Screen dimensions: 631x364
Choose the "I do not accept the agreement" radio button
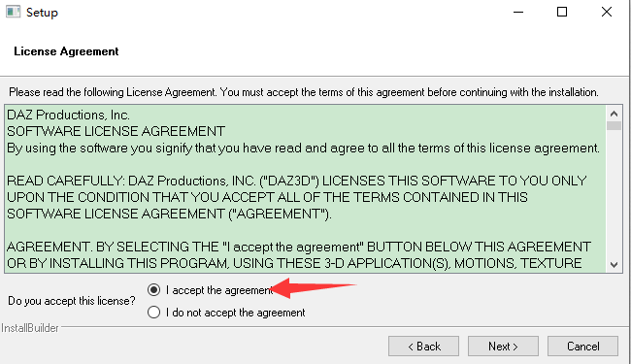click(153, 313)
